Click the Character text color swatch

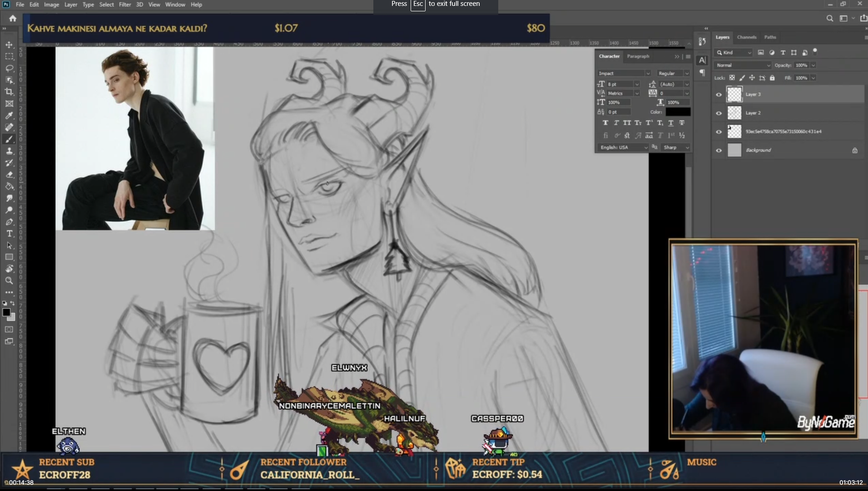(x=678, y=112)
